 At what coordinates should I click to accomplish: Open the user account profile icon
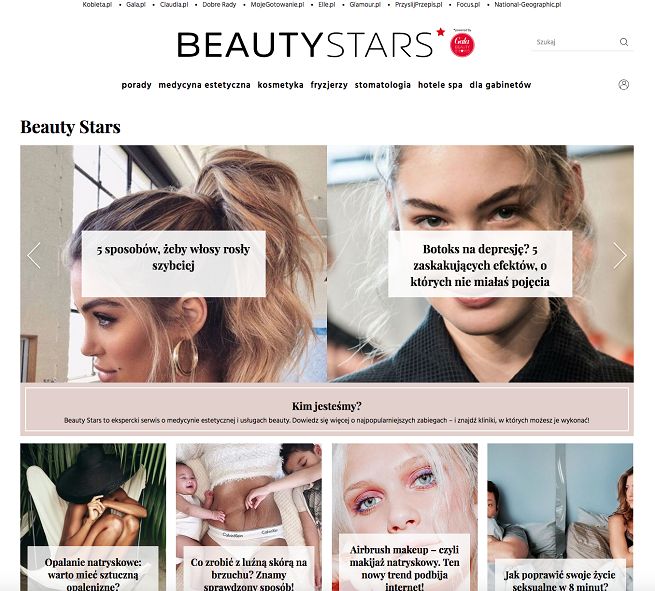point(623,85)
